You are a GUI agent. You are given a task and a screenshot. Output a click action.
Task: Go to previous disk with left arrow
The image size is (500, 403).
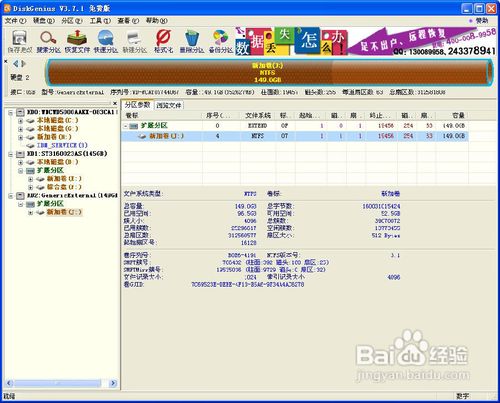coord(15,63)
